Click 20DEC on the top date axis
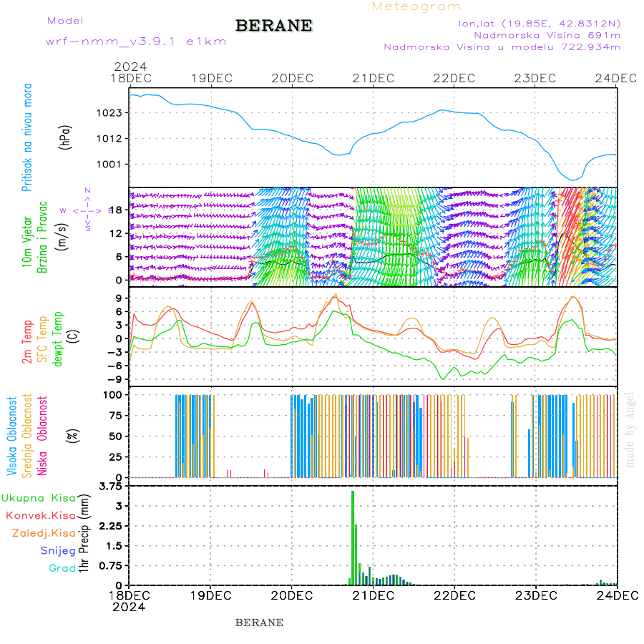This screenshot has height=644, width=644. pos(293,79)
